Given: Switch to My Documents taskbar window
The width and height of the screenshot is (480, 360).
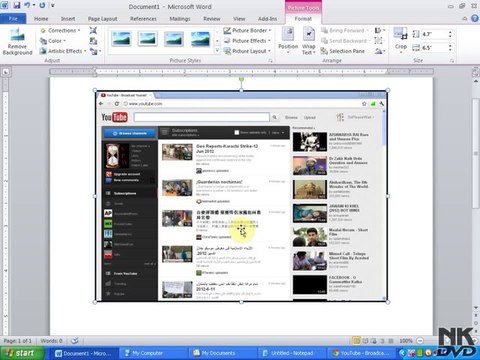Looking at the screenshot, I should [x=221, y=353].
